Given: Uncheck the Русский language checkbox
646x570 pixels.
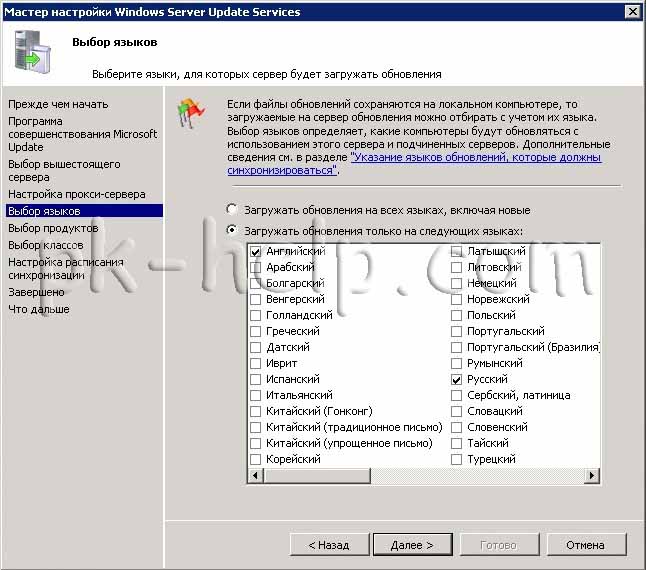Looking at the screenshot, I should 456,379.
